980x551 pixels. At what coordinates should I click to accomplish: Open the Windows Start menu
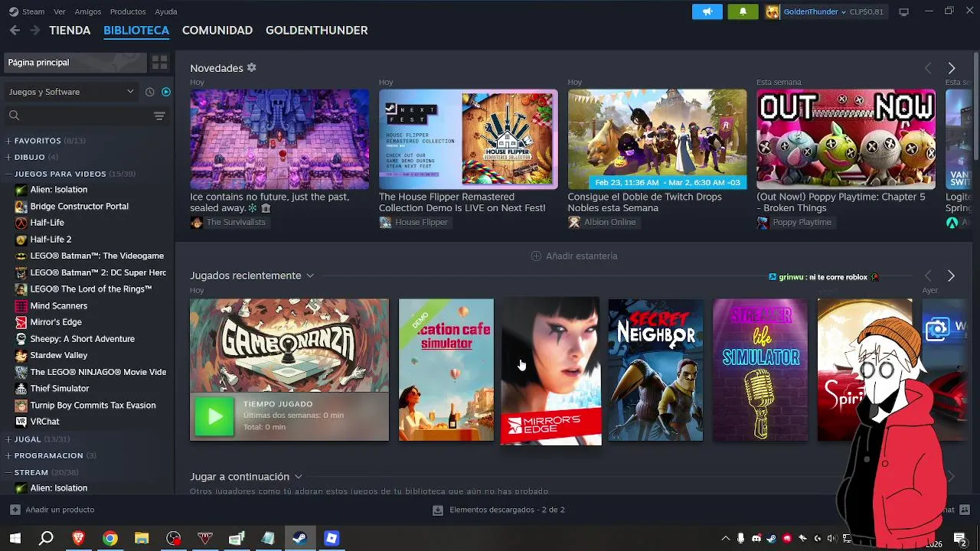pos(15,538)
